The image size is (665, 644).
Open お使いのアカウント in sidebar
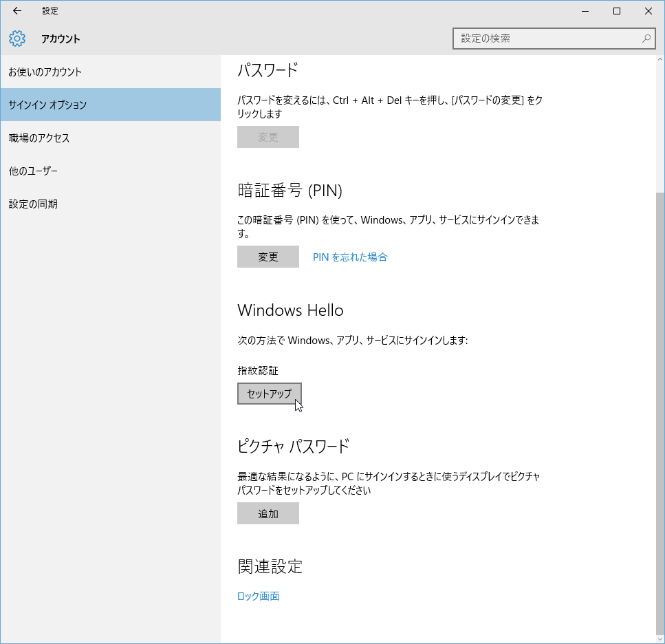coord(110,72)
